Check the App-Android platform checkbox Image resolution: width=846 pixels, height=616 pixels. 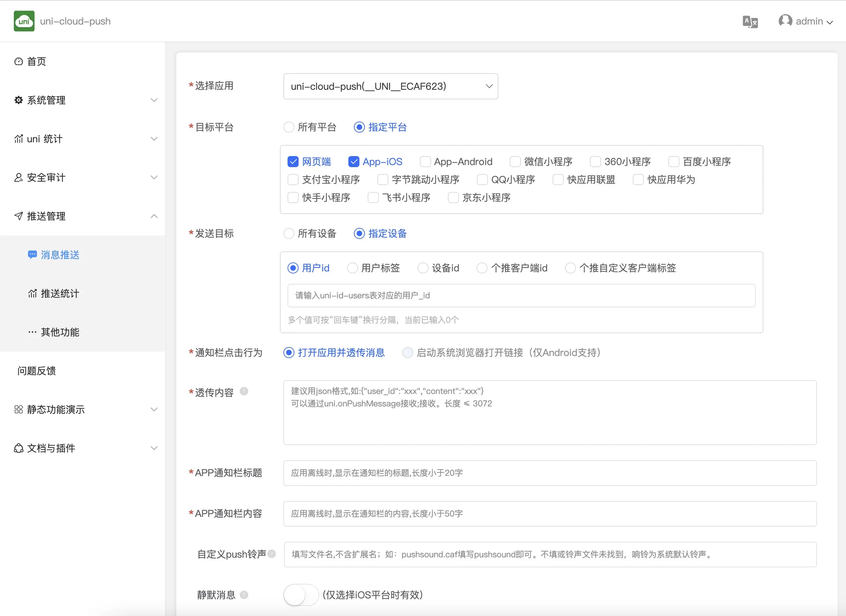(425, 162)
